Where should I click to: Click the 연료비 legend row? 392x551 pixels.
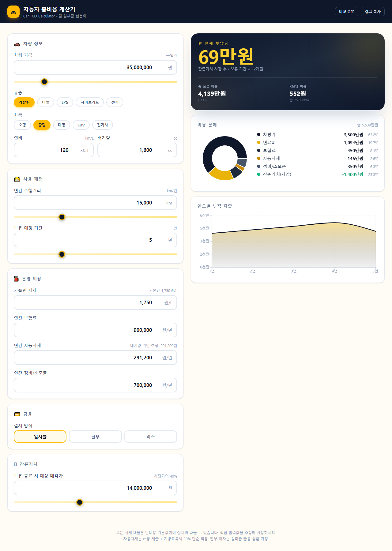click(318, 143)
